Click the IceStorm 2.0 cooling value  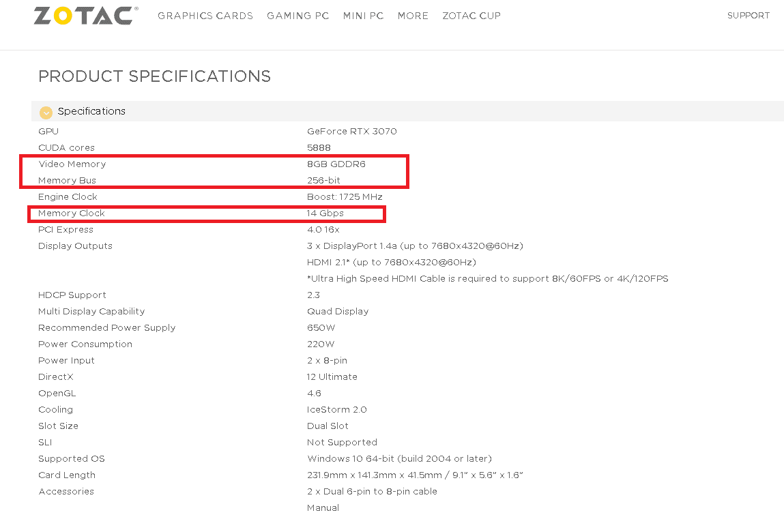pos(336,409)
